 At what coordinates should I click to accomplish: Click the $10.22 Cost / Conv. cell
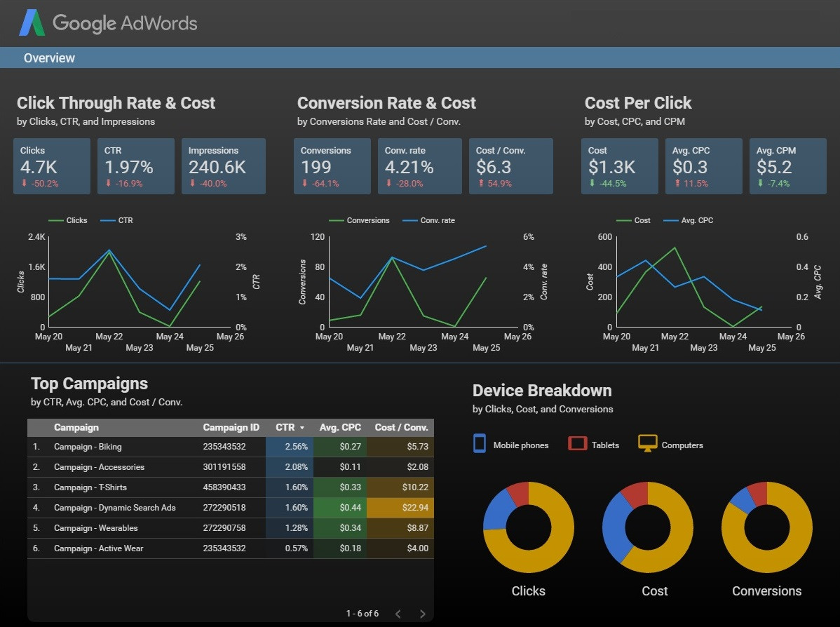click(400, 487)
